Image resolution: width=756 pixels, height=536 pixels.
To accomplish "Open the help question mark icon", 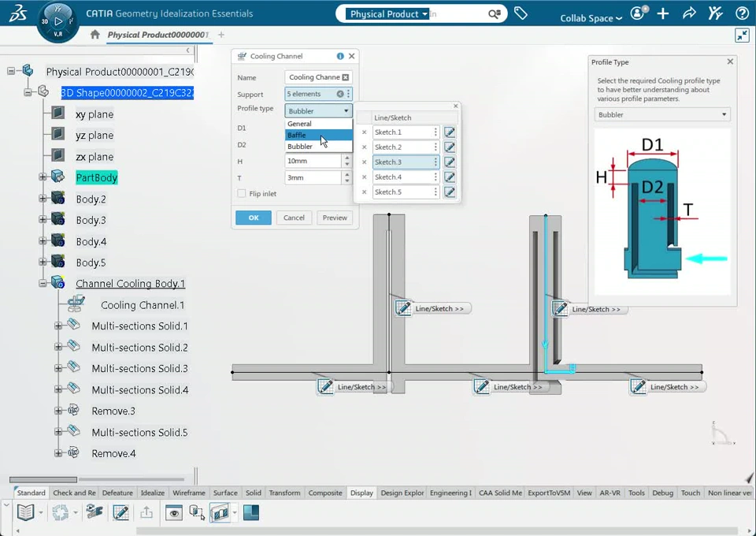I will [742, 13].
